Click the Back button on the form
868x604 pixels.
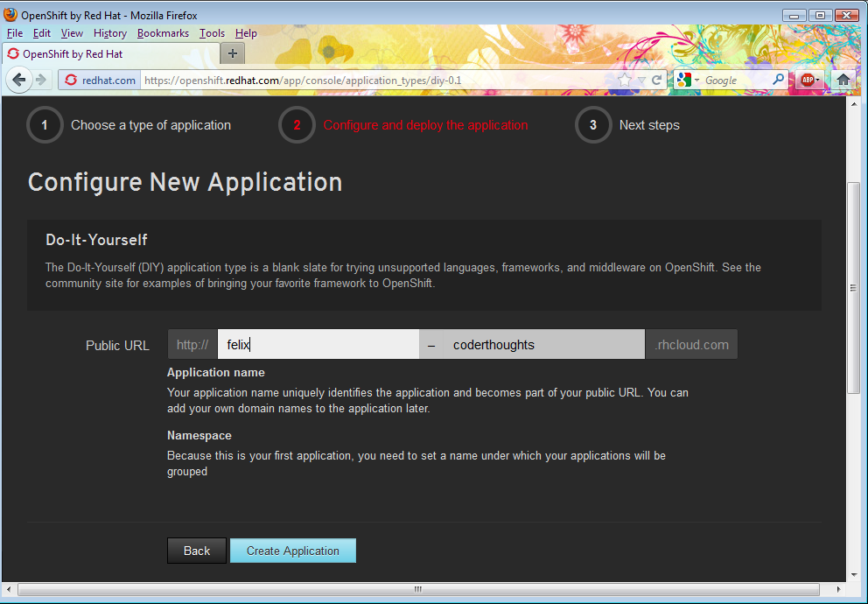[197, 551]
